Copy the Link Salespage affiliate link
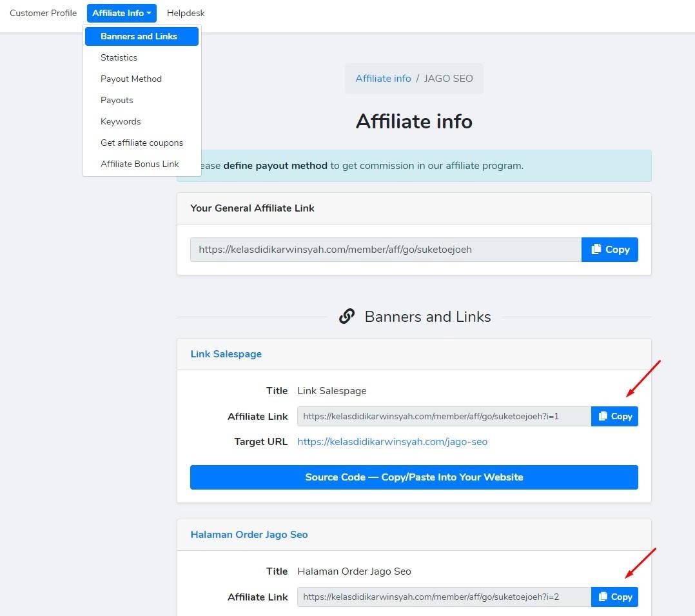 pos(614,417)
